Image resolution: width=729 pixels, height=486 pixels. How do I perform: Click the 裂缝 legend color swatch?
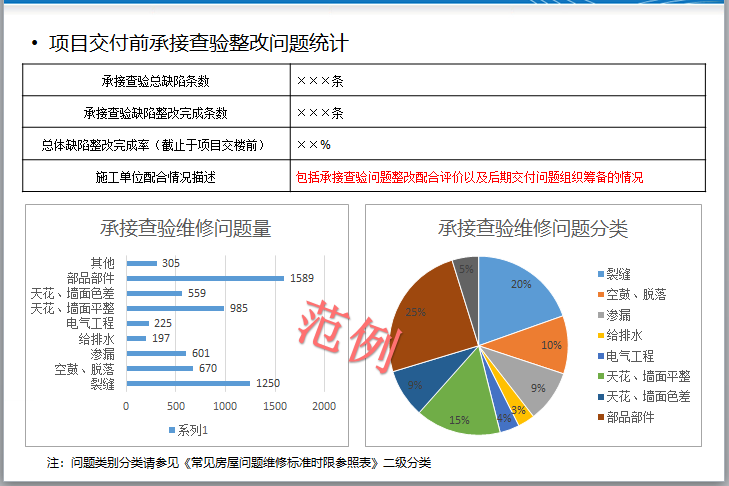(600, 273)
